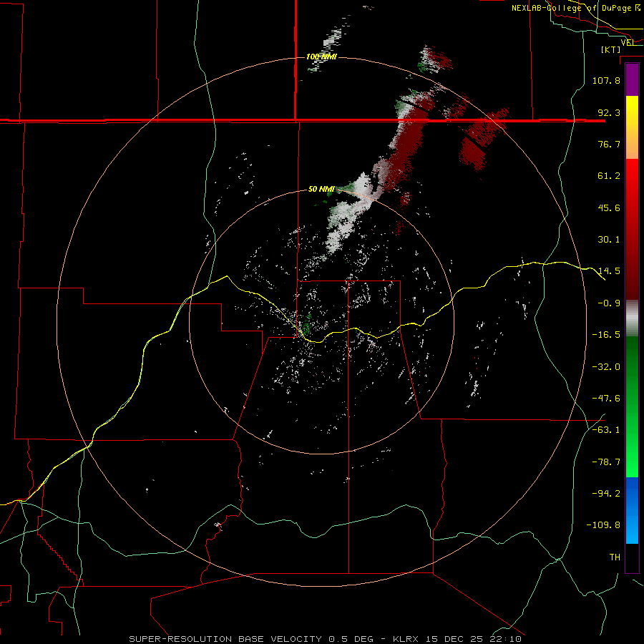
Task: Click the 'NEXLAB-College of DuPage' watermark text
Action: pyautogui.click(x=572, y=8)
